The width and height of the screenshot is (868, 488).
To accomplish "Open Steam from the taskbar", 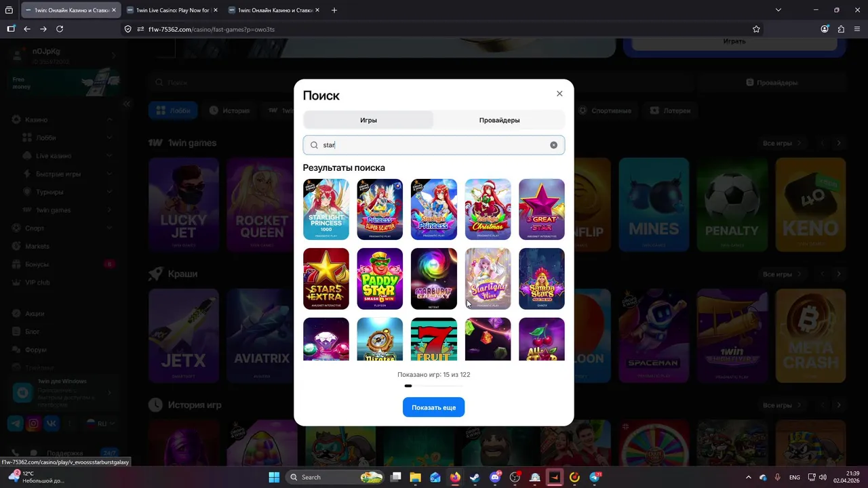I will [x=475, y=477].
